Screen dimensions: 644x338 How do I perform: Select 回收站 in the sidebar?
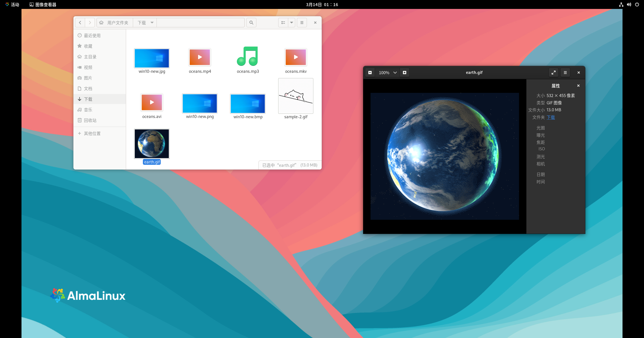90,120
